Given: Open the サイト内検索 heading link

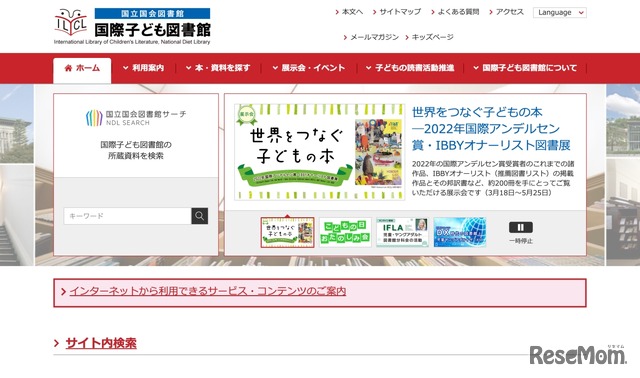Looking at the screenshot, I should pos(101,343).
